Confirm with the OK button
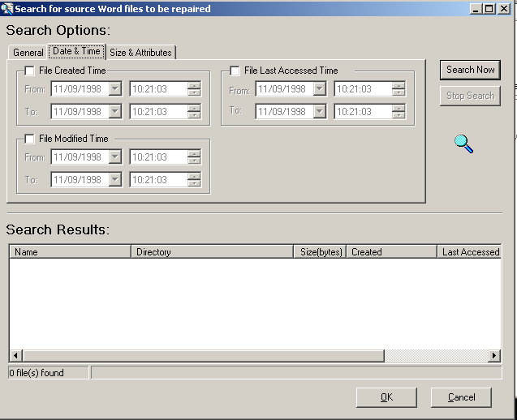This screenshot has height=420, width=517. pyautogui.click(x=386, y=397)
